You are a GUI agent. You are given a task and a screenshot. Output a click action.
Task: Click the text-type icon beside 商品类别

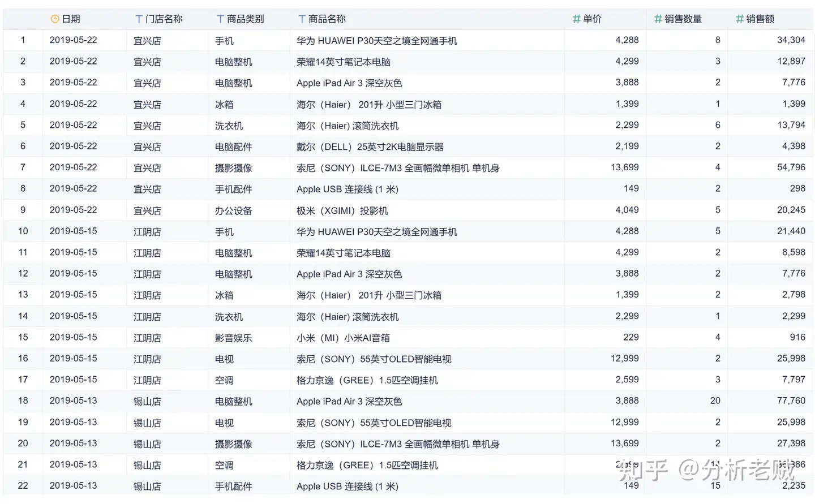pos(220,19)
